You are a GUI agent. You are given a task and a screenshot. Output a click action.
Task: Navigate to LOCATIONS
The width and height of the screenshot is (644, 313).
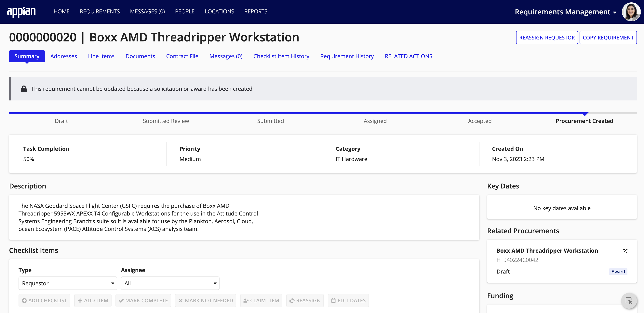pos(219,11)
